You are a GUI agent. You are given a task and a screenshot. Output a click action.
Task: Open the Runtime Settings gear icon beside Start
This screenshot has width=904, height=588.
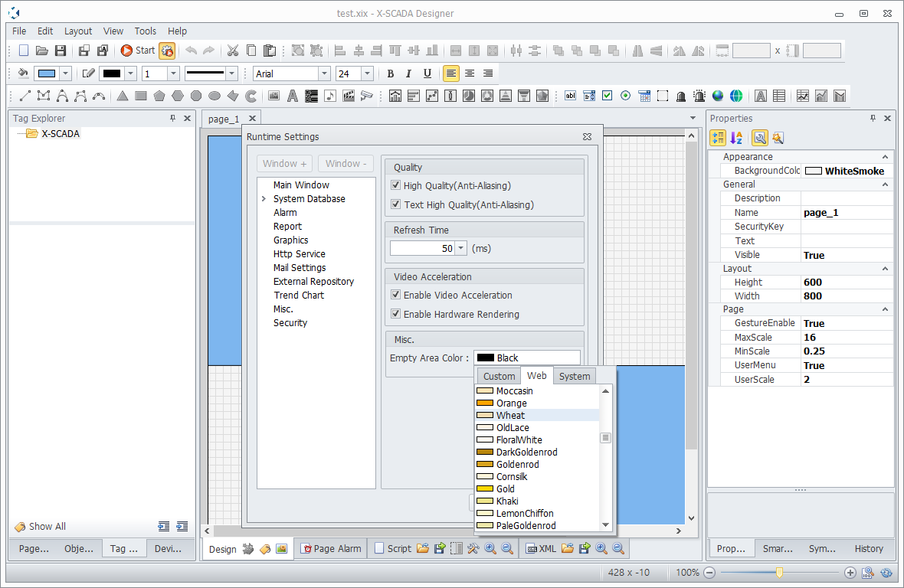(x=167, y=51)
